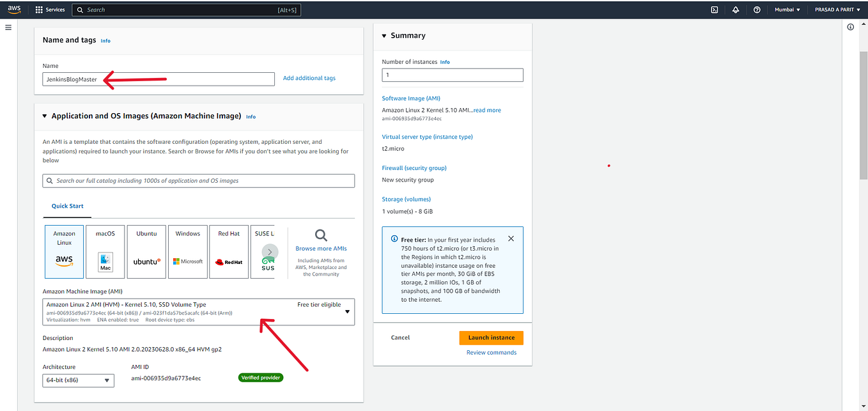Click Firewall (security group) link

(414, 168)
